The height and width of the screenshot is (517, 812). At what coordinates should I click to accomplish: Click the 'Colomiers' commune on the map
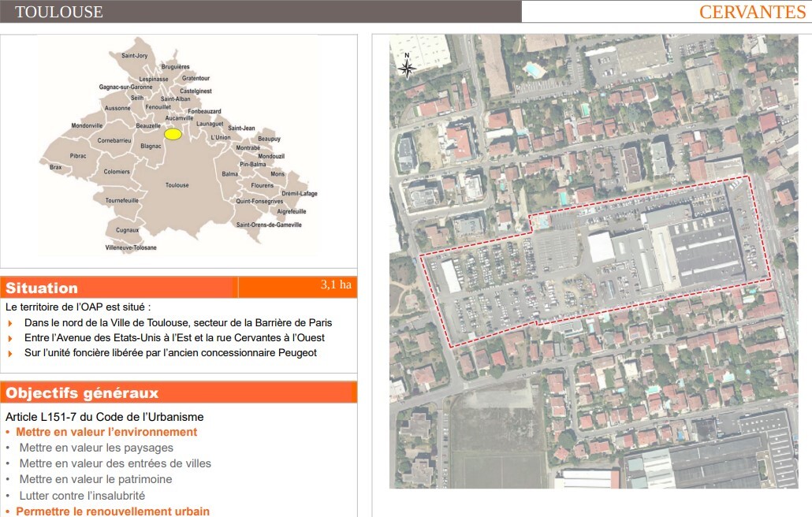click(117, 171)
